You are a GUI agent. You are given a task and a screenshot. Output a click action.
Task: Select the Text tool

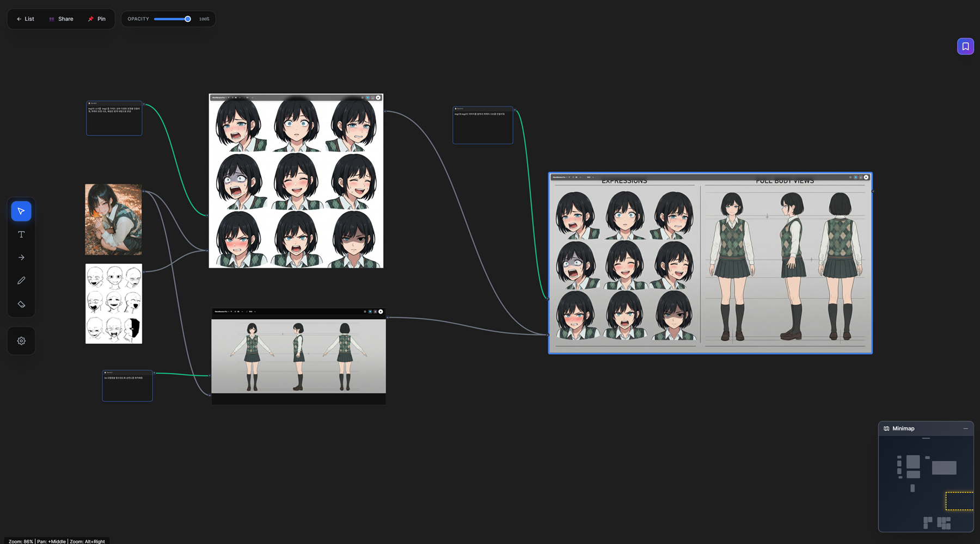(x=21, y=234)
